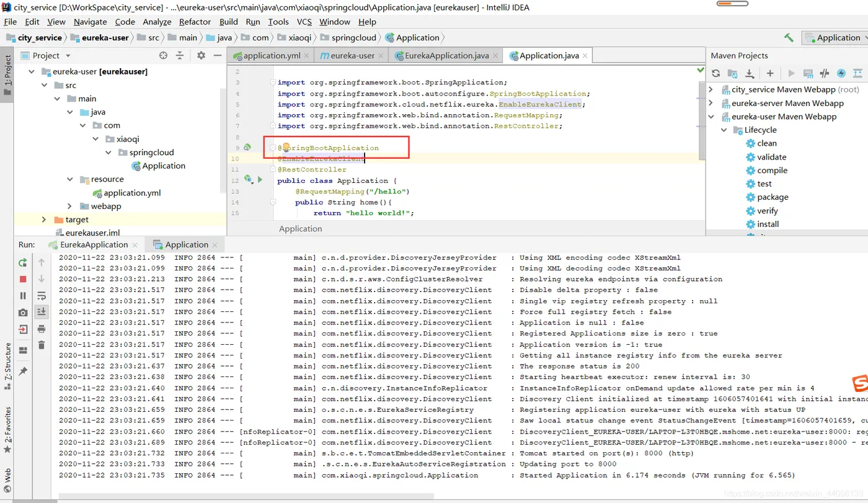The width and height of the screenshot is (868, 503).
Task: Go down the stack trace arrow
Action: coord(42,279)
